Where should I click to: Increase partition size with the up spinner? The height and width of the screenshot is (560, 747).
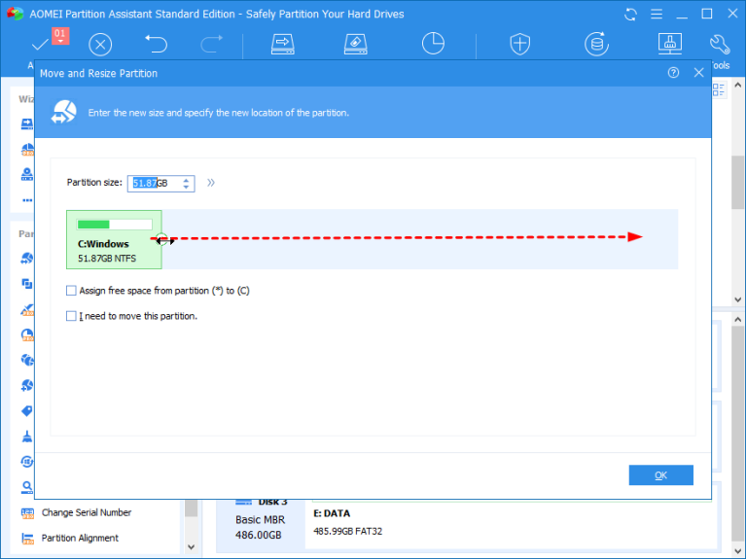click(187, 180)
